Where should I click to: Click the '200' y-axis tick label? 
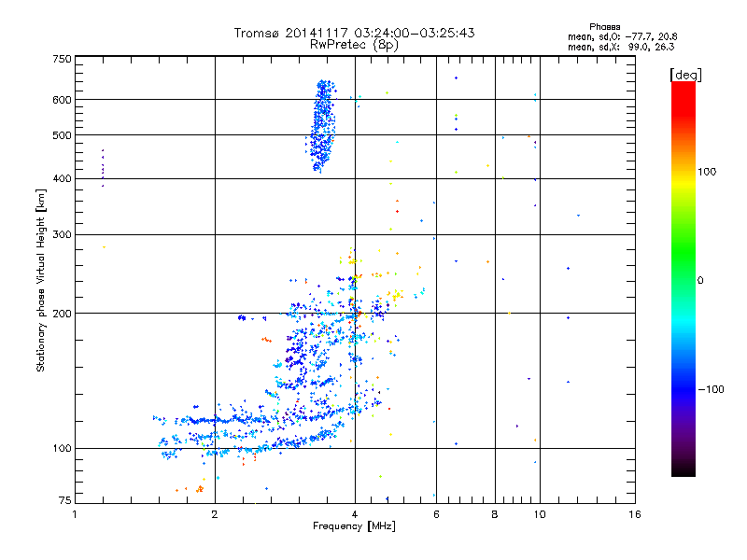coord(62,314)
